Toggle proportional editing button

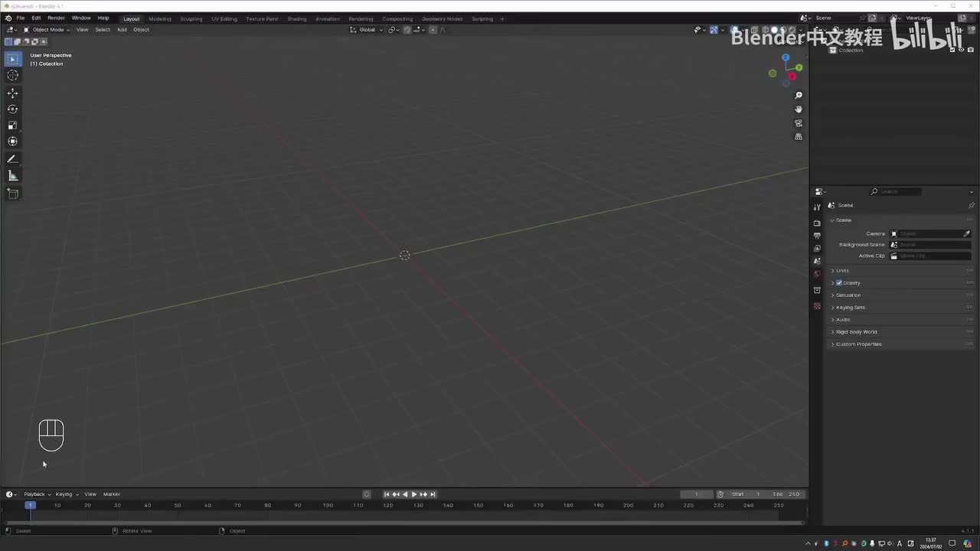(433, 30)
